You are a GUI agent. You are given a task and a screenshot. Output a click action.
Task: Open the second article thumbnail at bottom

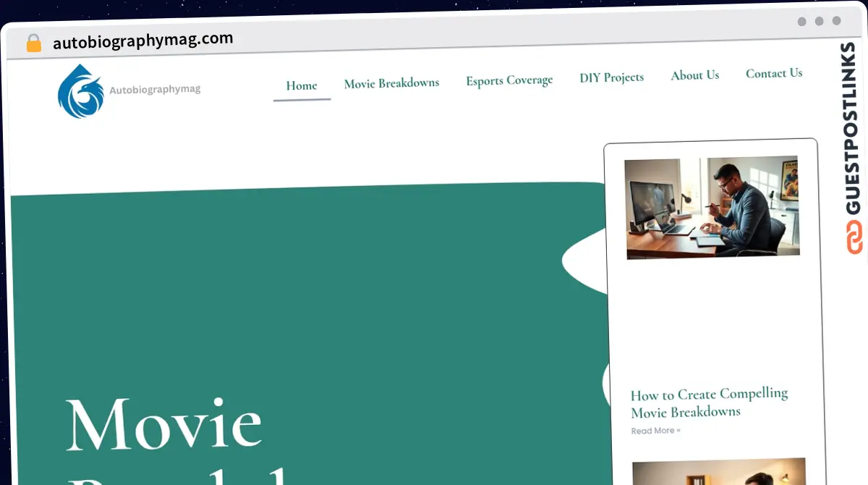pos(720,472)
